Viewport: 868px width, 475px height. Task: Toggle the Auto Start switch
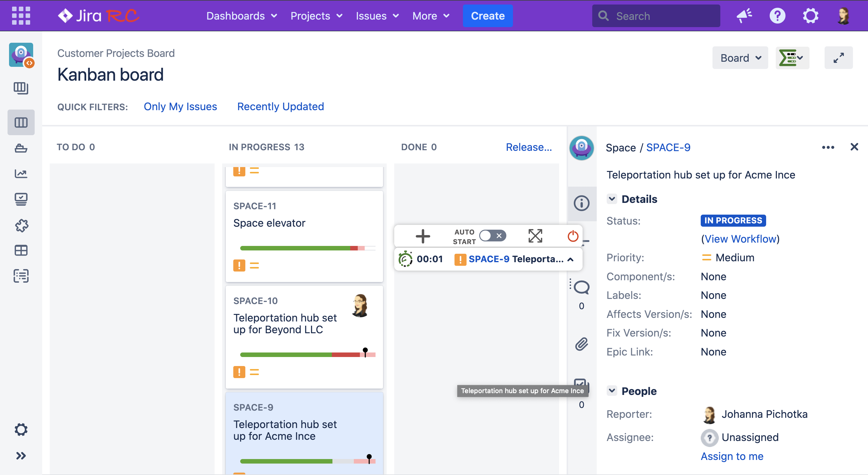[x=493, y=236]
